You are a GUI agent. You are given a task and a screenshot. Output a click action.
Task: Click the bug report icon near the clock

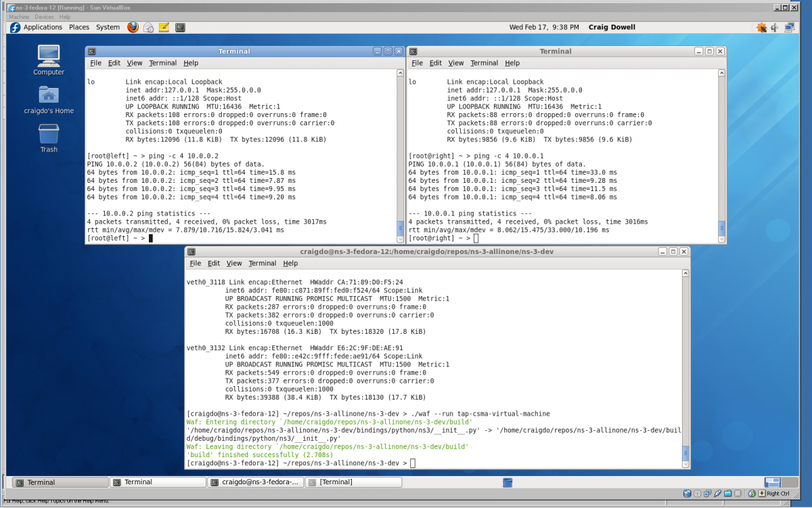(x=763, y=27)
